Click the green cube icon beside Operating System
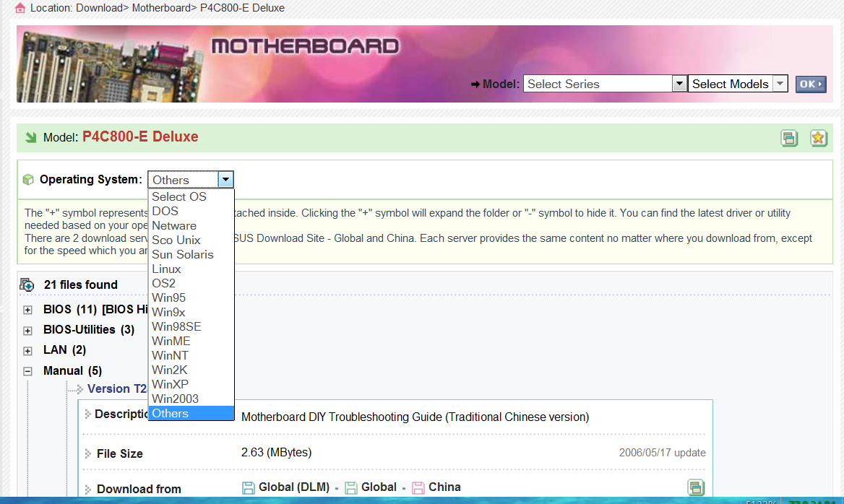The height and width of the screenshot is (504, 844). (28, 180)
